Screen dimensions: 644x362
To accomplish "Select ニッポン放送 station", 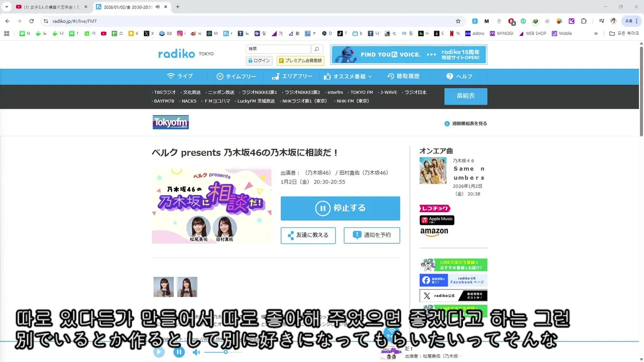I will 220,93.
